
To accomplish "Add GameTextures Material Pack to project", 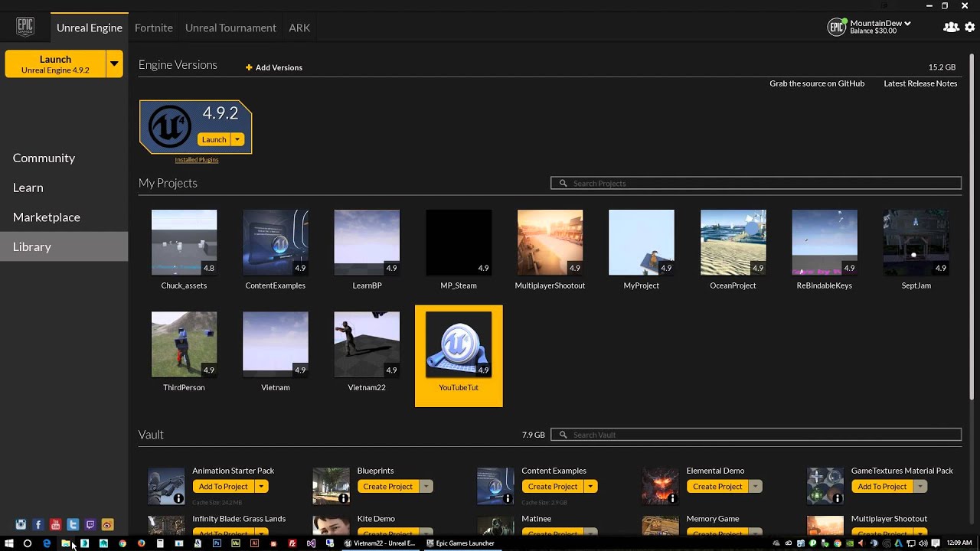I will (882, 487).
